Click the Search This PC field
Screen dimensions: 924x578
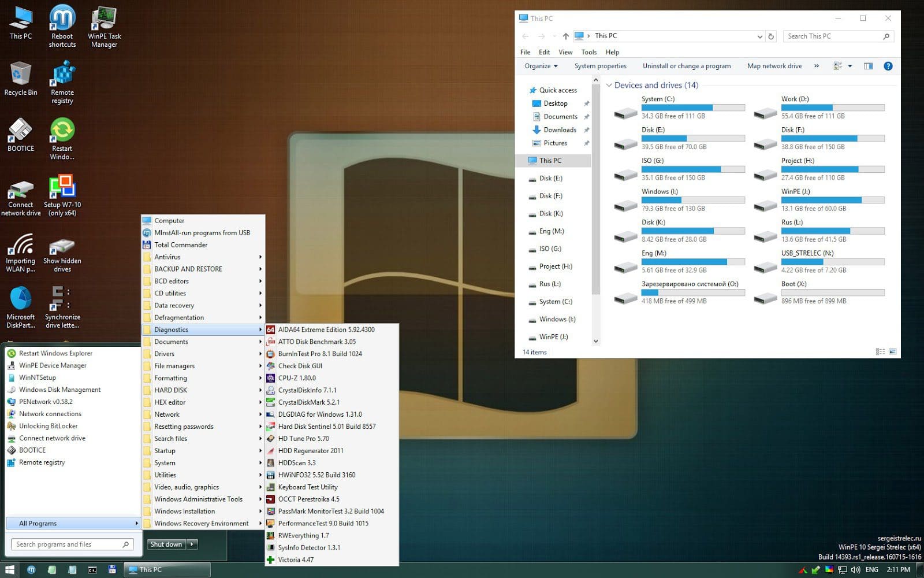click(839, 36)
